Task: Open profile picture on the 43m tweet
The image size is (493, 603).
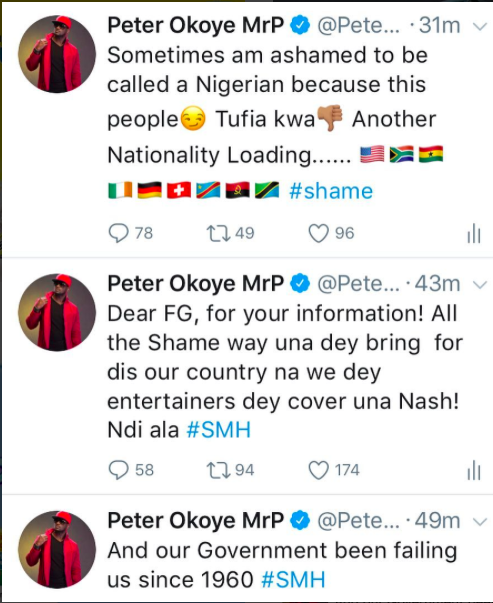Action: pyautogui.click(x=57, y=312)
